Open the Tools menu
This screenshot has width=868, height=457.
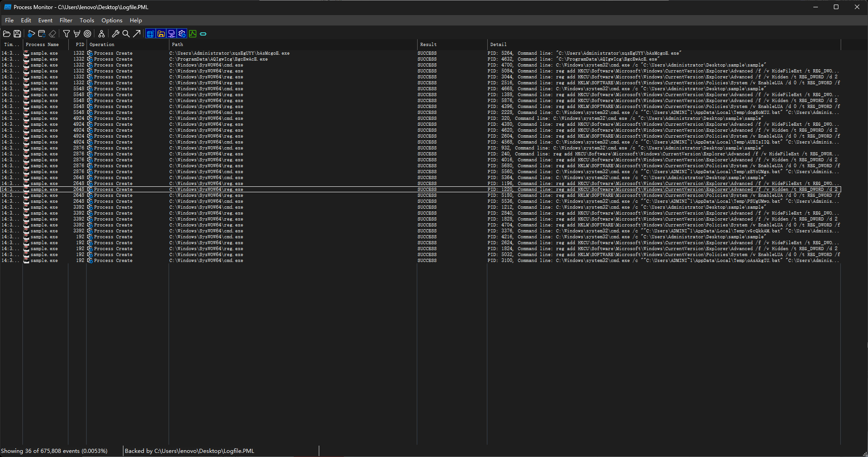(87, 21)
